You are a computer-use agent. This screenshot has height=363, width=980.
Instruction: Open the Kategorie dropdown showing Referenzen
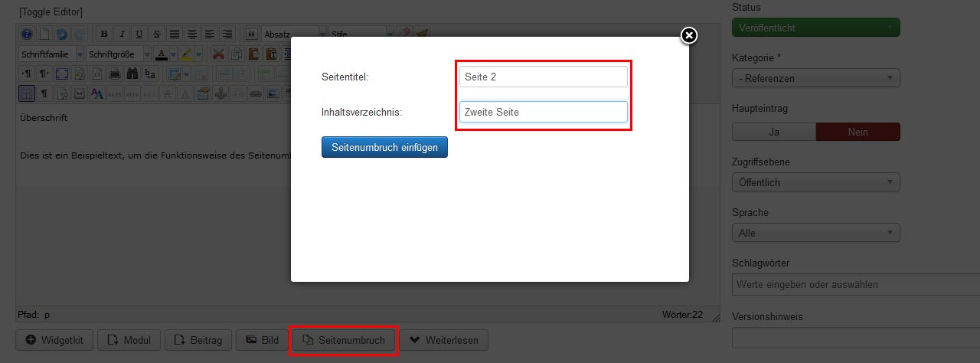pos(815,78)
